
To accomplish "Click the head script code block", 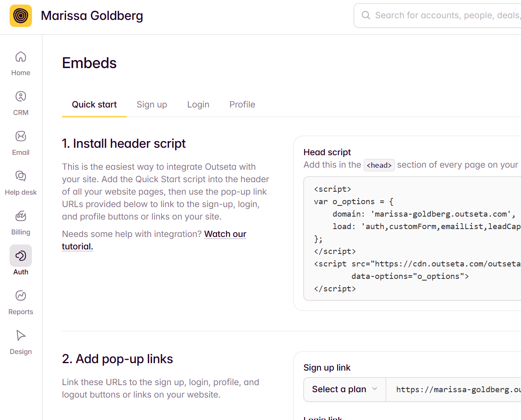I will [x=412, y=238].
